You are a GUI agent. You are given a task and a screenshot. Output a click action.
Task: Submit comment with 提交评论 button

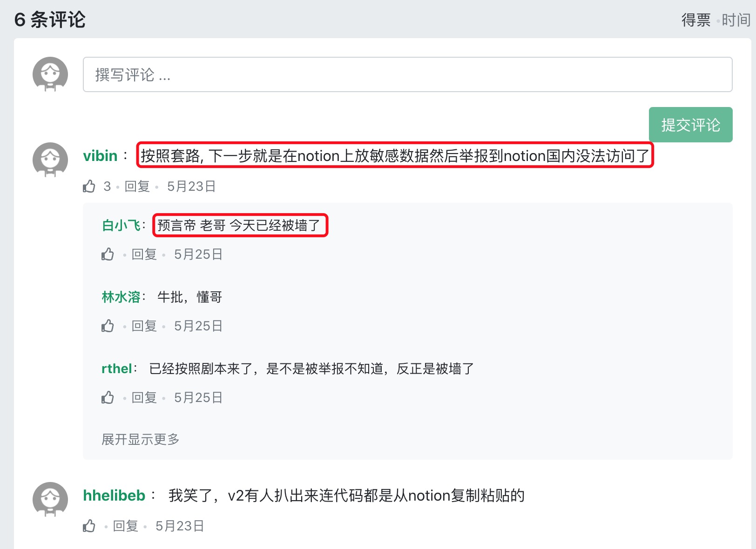pyautogui.click(x=690, y=125)
